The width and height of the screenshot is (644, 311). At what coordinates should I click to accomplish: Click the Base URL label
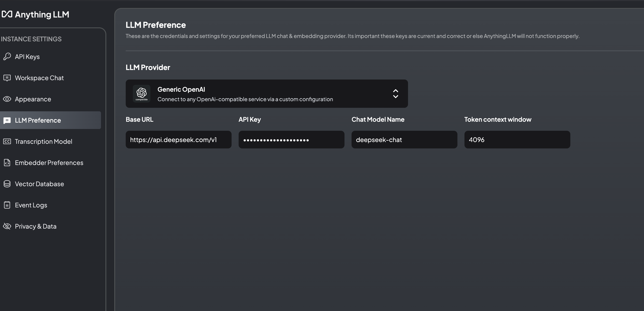140,119
